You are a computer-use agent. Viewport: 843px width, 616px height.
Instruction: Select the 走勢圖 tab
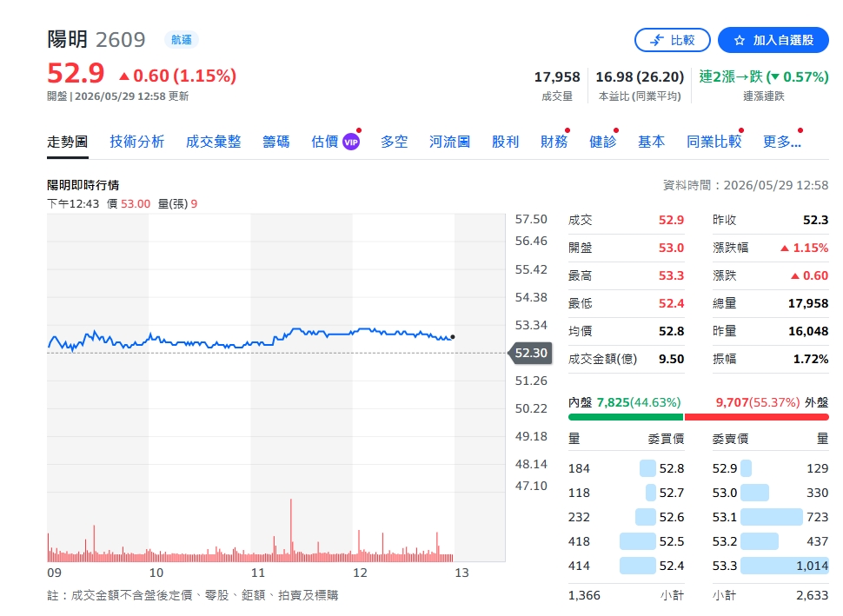[x=67, y=142]
